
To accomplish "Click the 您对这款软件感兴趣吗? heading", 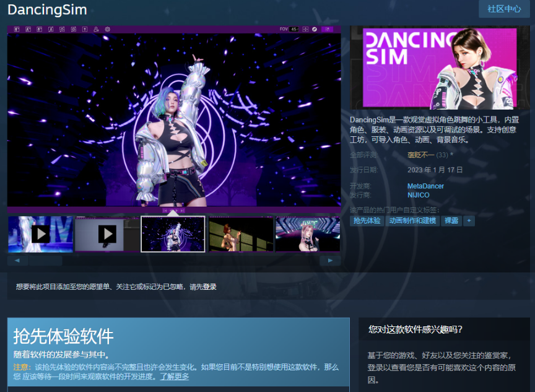I will 415,329.
